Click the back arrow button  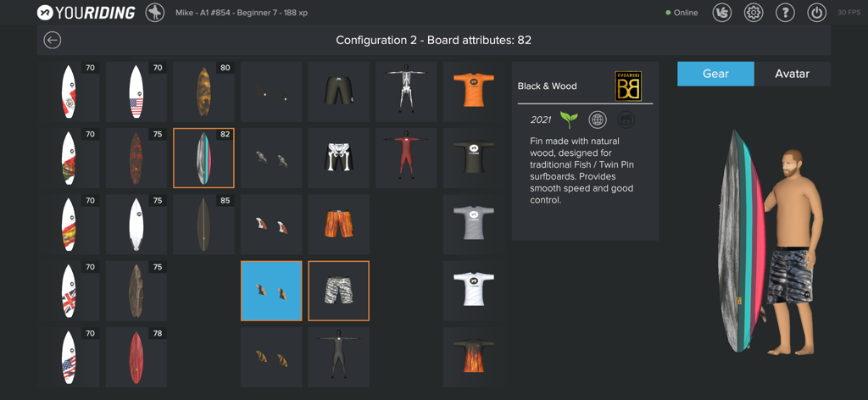point(53,40)
